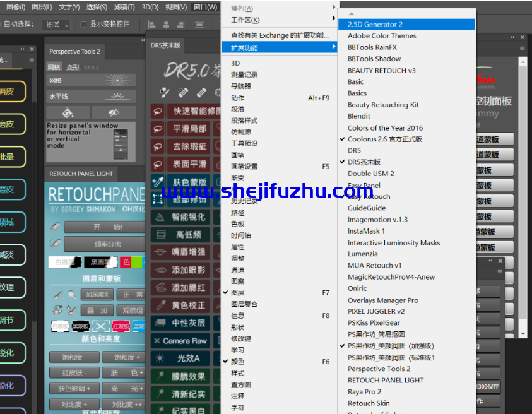Viewport: 532px width, 414px height.
Task: Expand 扩展功能 submenu
Action: [x=278, y=48]
